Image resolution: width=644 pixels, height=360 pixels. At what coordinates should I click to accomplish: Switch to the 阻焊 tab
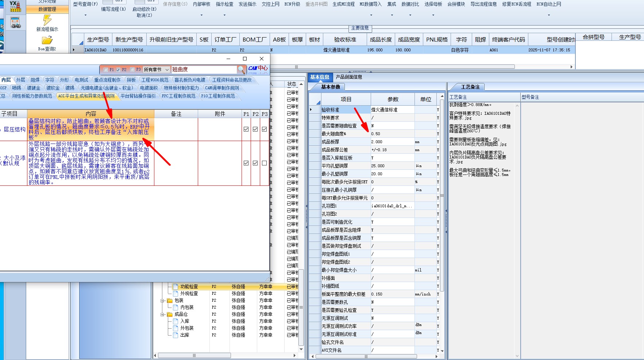pos(35,80)
